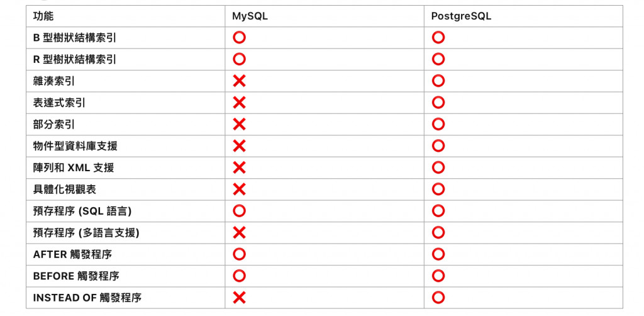Click the MySQL red X for 具體化視觀表
Viewport: 644px width, 316px height.
(x=239, y=189)
